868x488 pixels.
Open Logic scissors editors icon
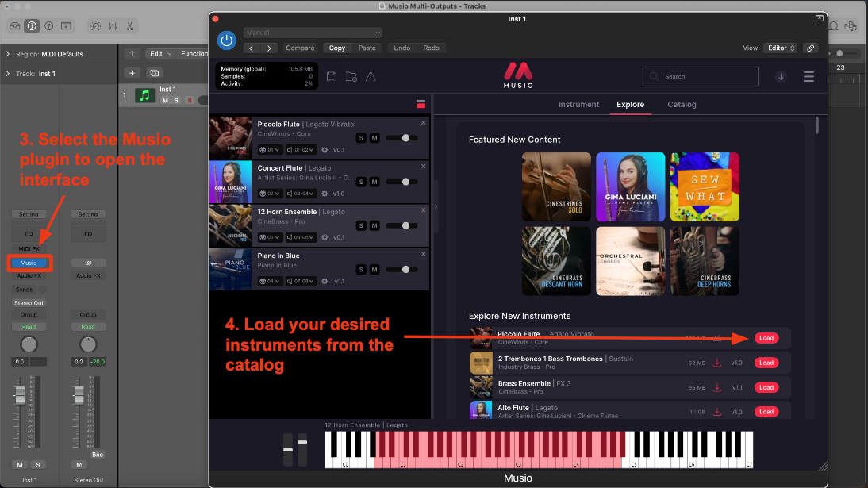pos(129,26)
